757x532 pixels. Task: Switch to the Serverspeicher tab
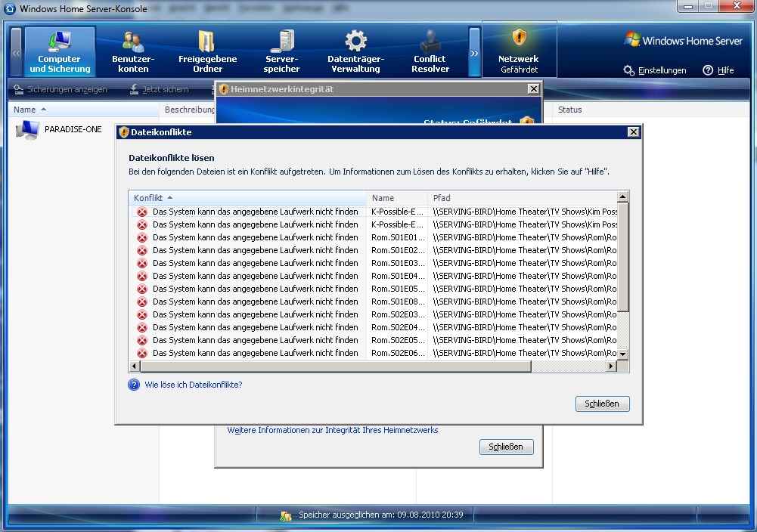coord(282,51)
